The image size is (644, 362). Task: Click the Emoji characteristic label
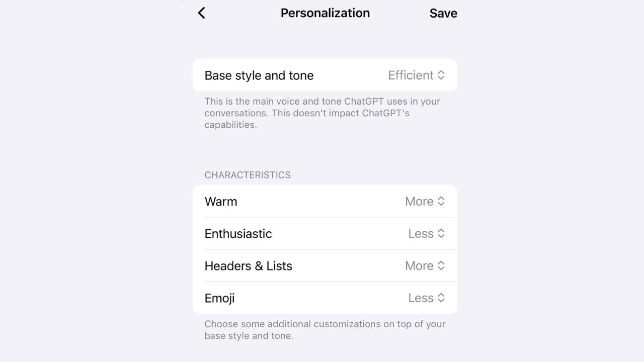(219, 298)
